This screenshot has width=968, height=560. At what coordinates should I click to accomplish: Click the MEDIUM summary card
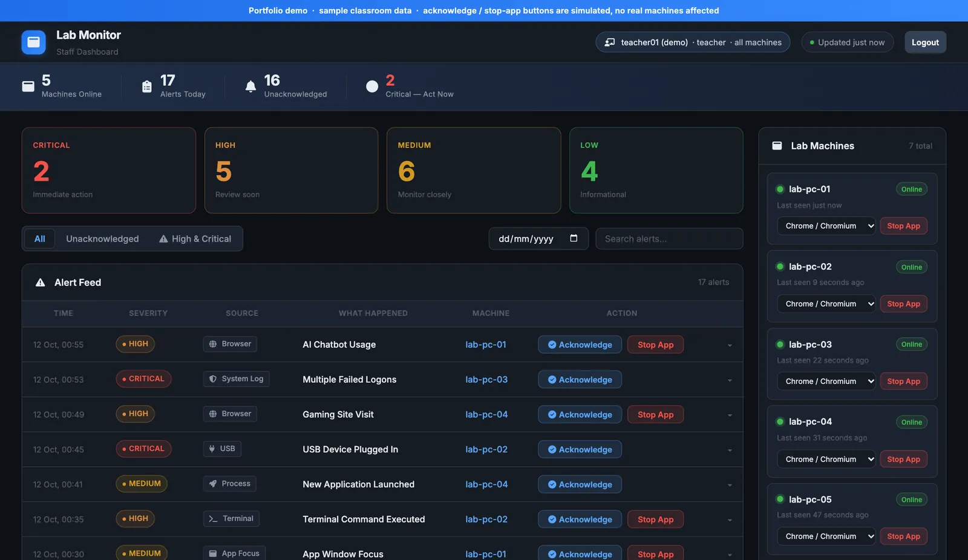[474, 171]
